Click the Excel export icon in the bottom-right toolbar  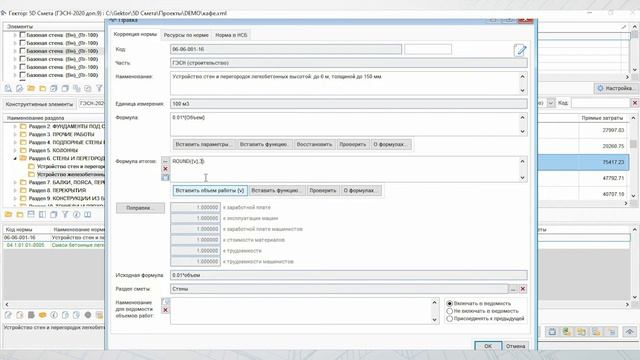tap(567, 332)
